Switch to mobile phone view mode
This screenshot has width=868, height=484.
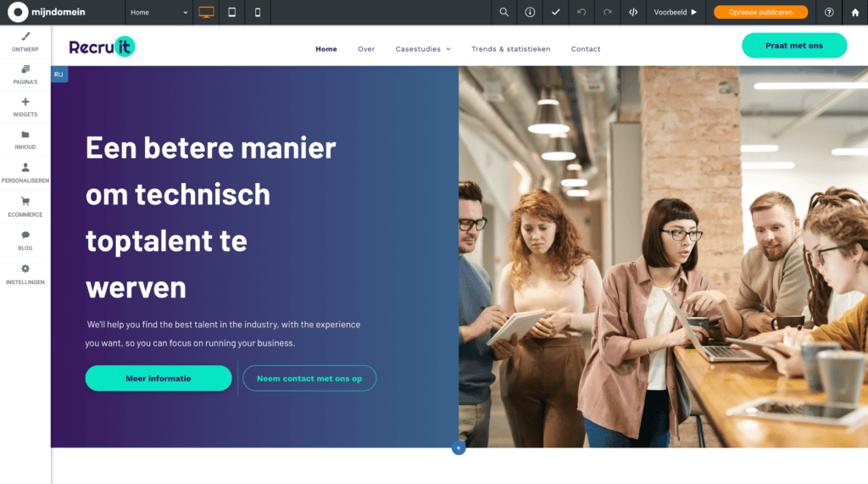tap(258, 13)
